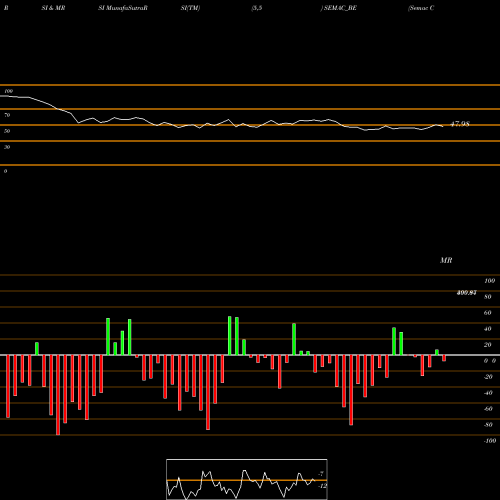Viewport: 500px width, 500px height.
Task: Click the -40 label on MR axis
Action: click(x=488, y=393)
